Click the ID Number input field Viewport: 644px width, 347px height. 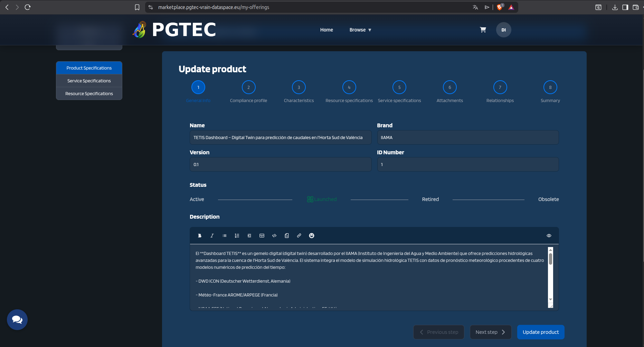468,164
